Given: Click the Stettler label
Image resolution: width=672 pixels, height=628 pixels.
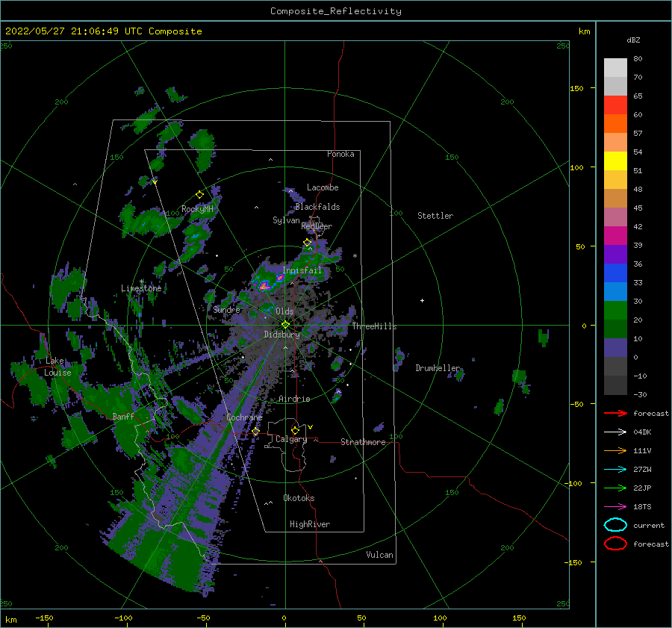Looking at the screenshot, I should (x=435, y=216).
